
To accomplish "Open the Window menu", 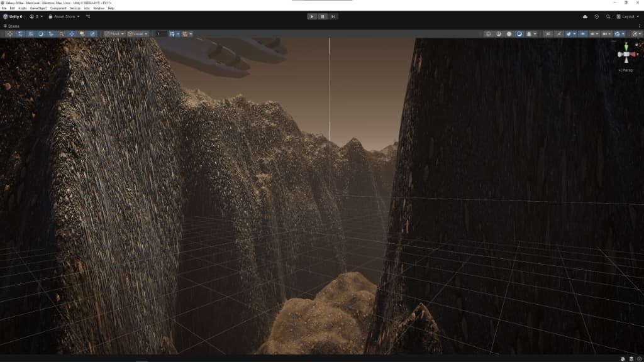I will click(99, 8).
